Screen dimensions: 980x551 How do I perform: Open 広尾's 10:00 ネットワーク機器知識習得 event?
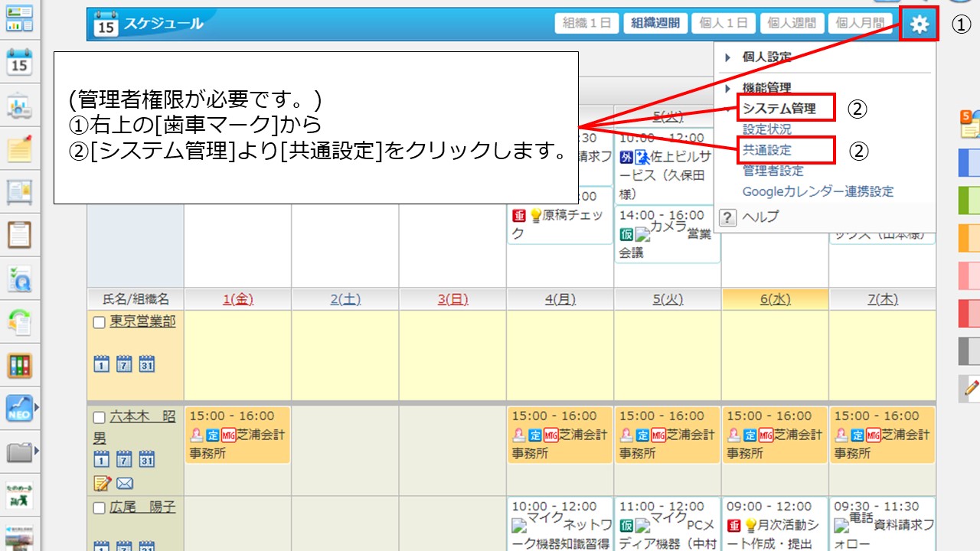[560, 524]
